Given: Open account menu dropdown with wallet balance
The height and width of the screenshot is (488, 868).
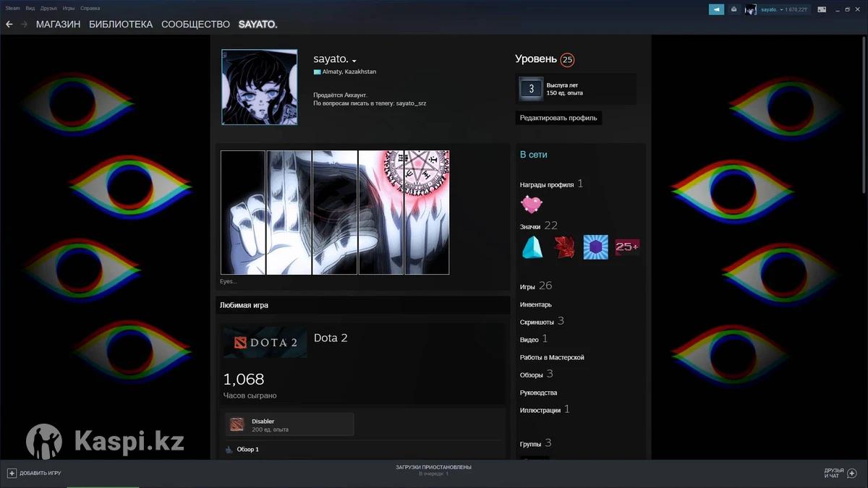Looking at the screenshot, I should (785, 9).
